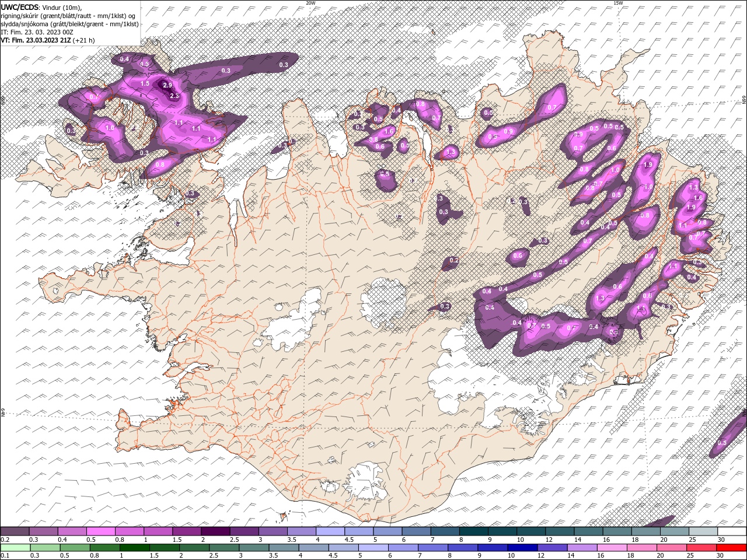Click the 20W longitude label
747x560 pixels.
pyautogui.click(x=310, y=3)
